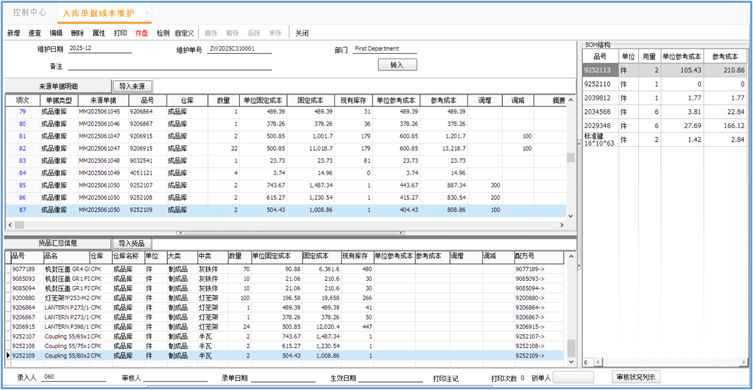This screenshot has height=390, width=753.
Task: Select row number 85 in source table
Action: click(x=22, y=185)
